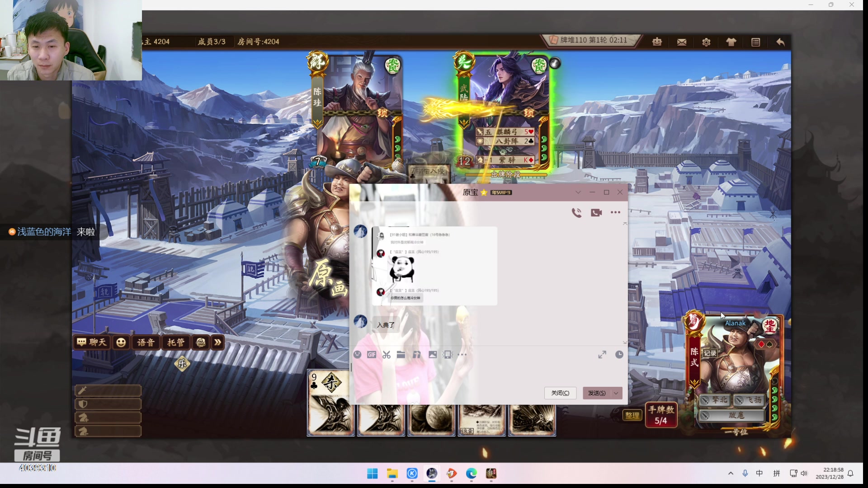This screenshot has height=488, width=868.
Task: Open the mail envelope icon in game top bar
Action: click(x=682, y=42)
